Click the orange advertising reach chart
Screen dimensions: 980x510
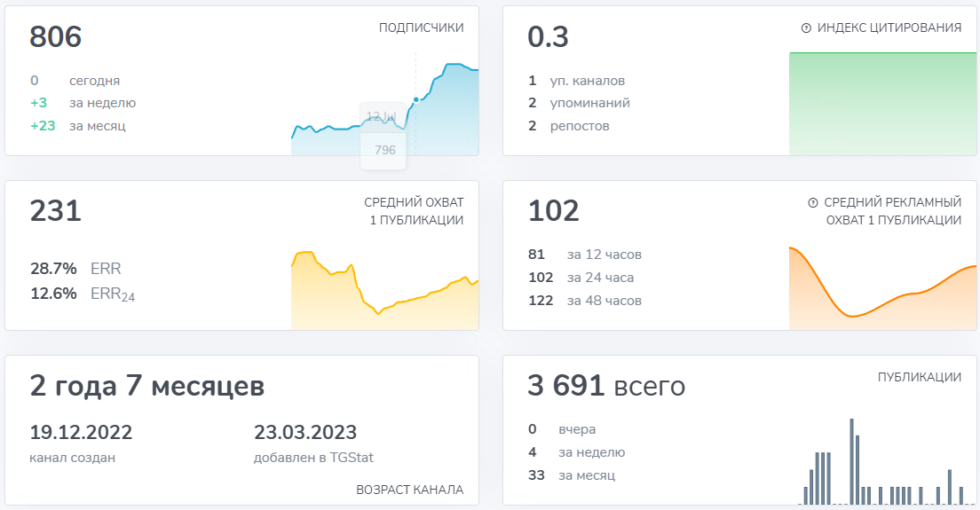(x=882, y=288)
